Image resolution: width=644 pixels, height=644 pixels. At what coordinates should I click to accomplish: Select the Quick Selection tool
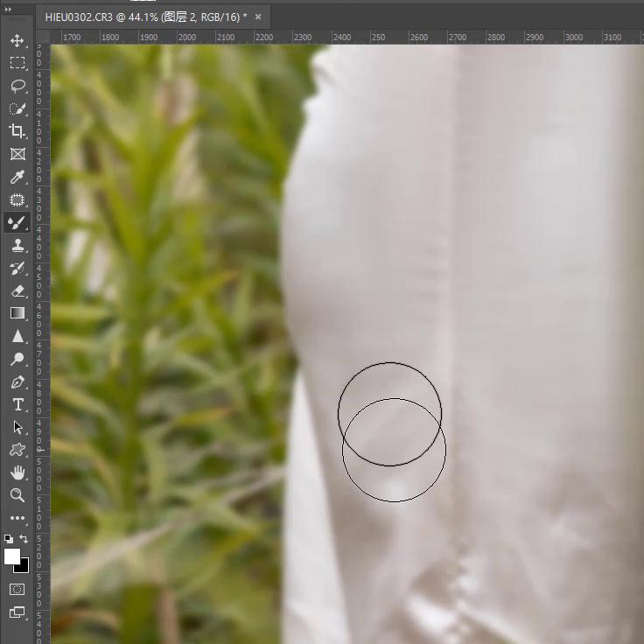(x=17, y=108)
